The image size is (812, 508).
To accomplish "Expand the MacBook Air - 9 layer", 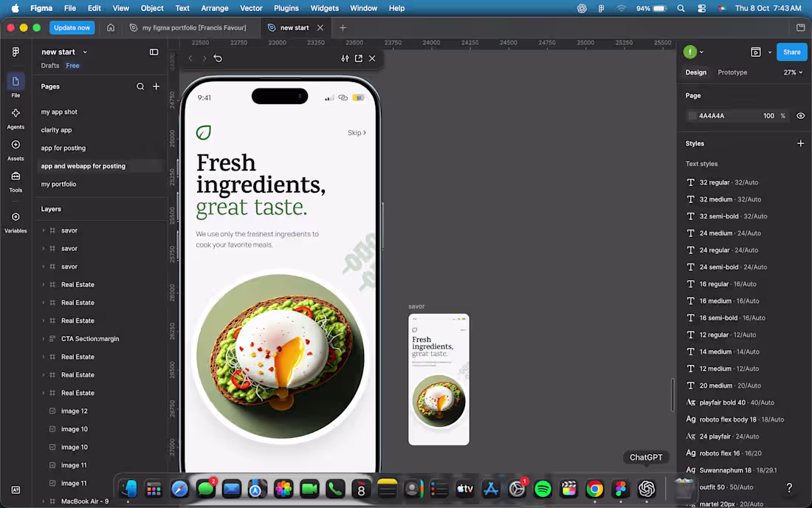I will pos(44,501).
